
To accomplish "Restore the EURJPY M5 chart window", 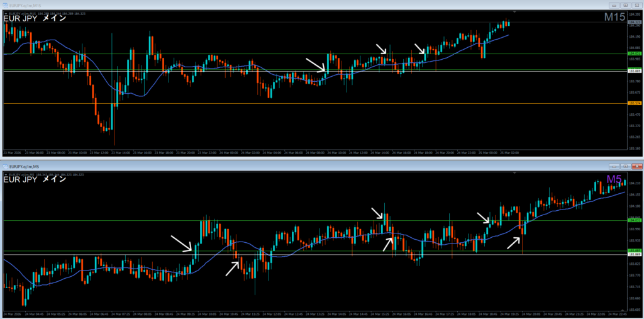I will [625, 167].
